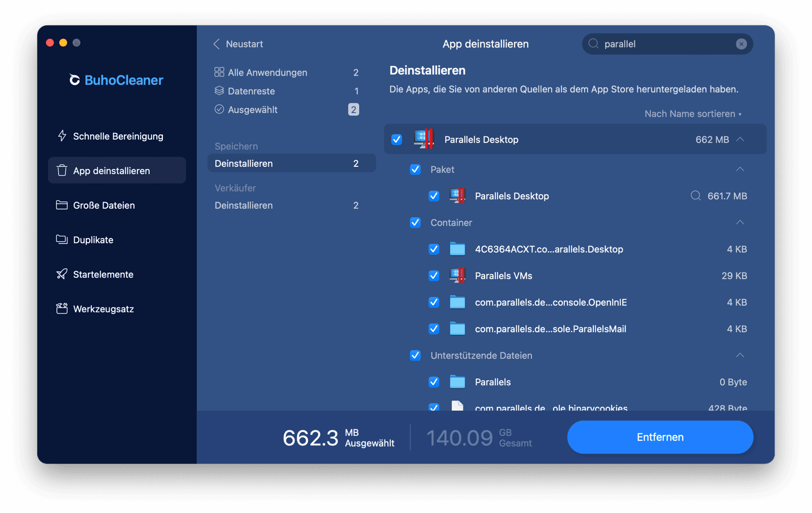Select the Schnelle Bereinigung lightning icon

tap(61, 136)
